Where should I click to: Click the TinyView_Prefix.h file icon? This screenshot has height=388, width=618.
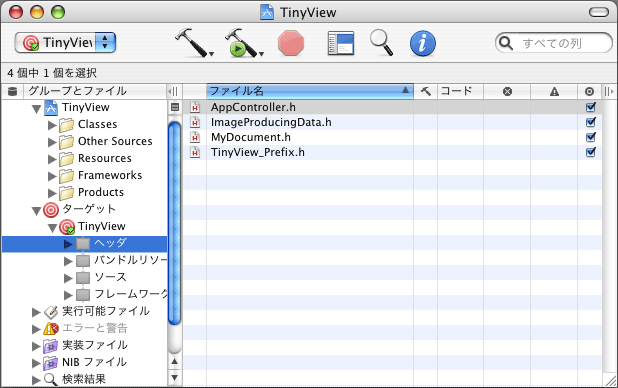click(195, 152)
